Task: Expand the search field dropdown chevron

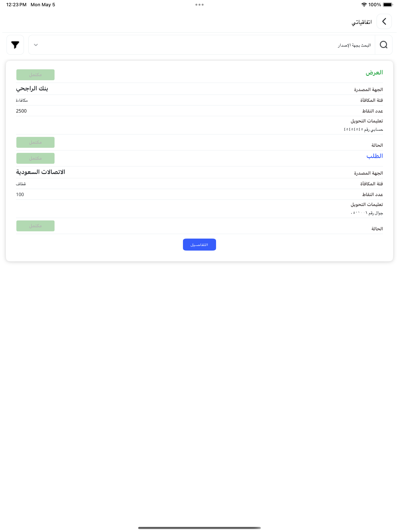Action: (x=36, y=45)
